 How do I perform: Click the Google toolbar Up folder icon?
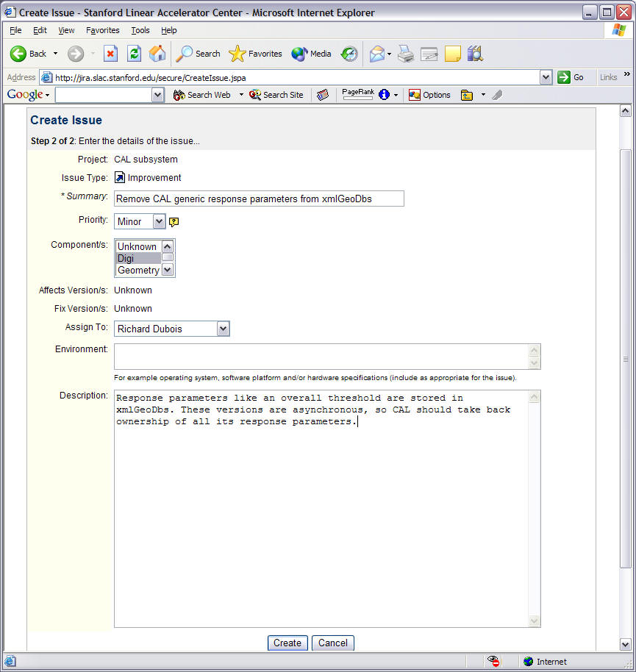click(467, 95)
